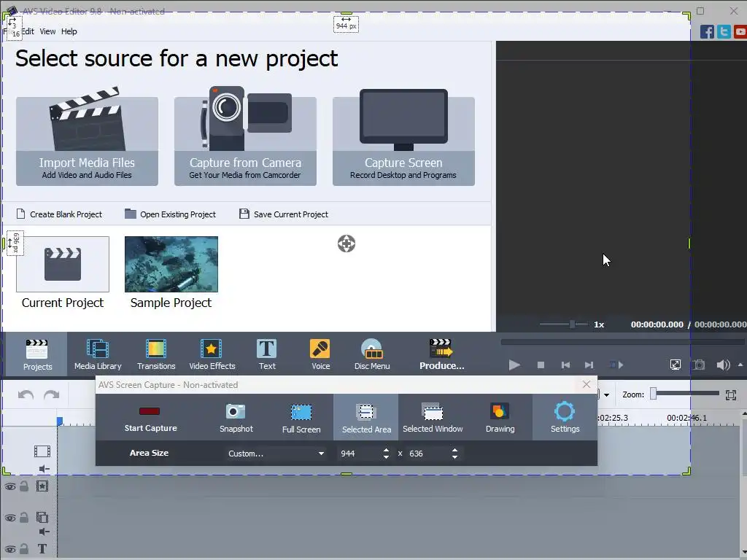Image resolution: width=747 pixels, height=560 pixels.
Task: Close the AVS Screen Capture window
Action: coord(587,384)
